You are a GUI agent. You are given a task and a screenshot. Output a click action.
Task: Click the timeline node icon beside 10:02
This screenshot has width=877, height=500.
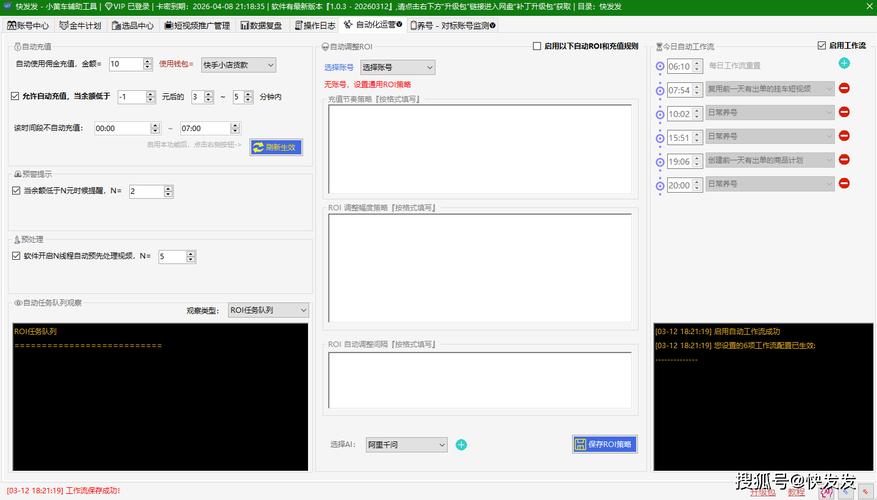pyautogui.click(x=660, y=114)
